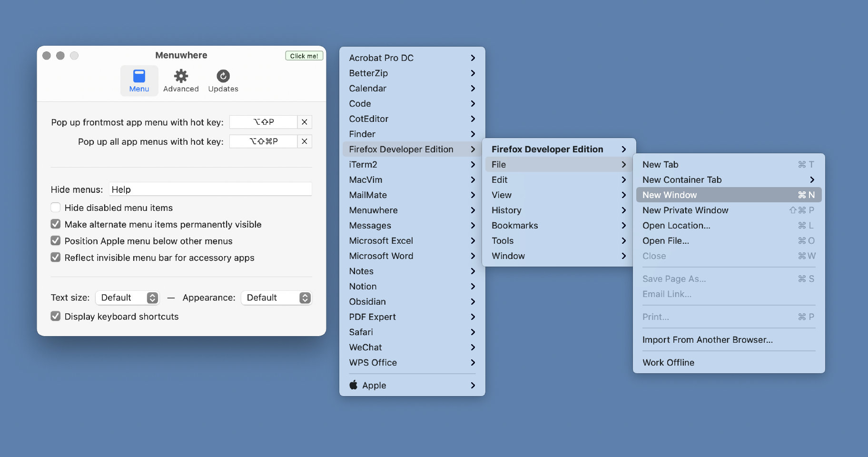The width and height of the screenshot is (868, 457).
Task: Open the Appearance dropdown
Action: tap(276, 298)
